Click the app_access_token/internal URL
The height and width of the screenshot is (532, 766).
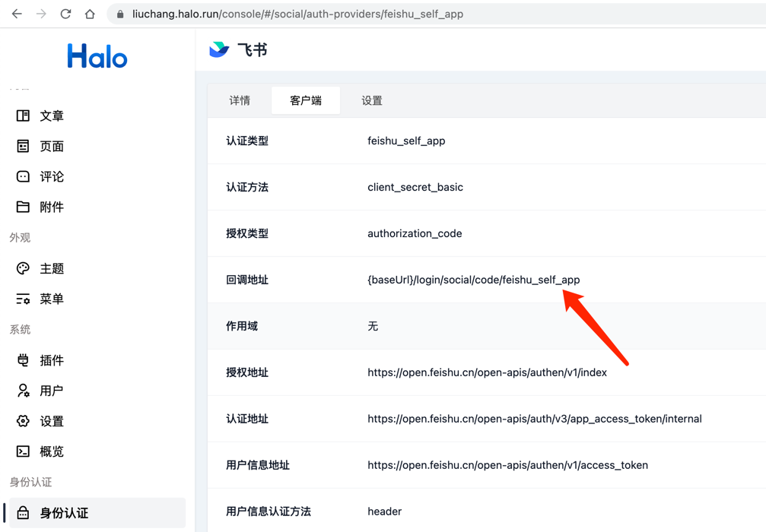(535, 419)
